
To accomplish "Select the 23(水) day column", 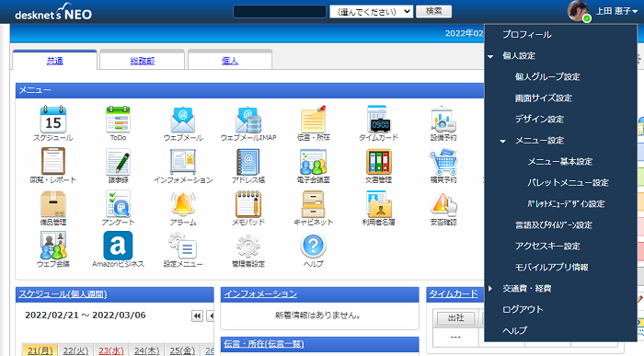I will (x=111, y=350).
